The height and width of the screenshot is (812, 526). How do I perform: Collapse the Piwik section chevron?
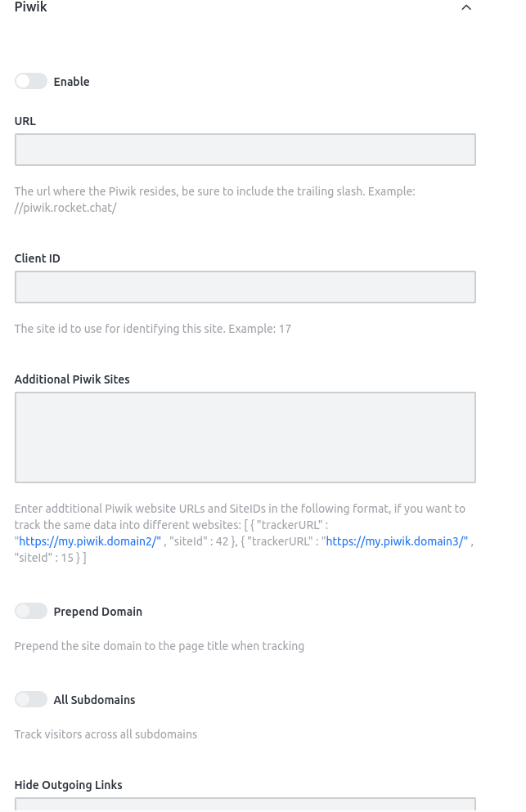466,7
